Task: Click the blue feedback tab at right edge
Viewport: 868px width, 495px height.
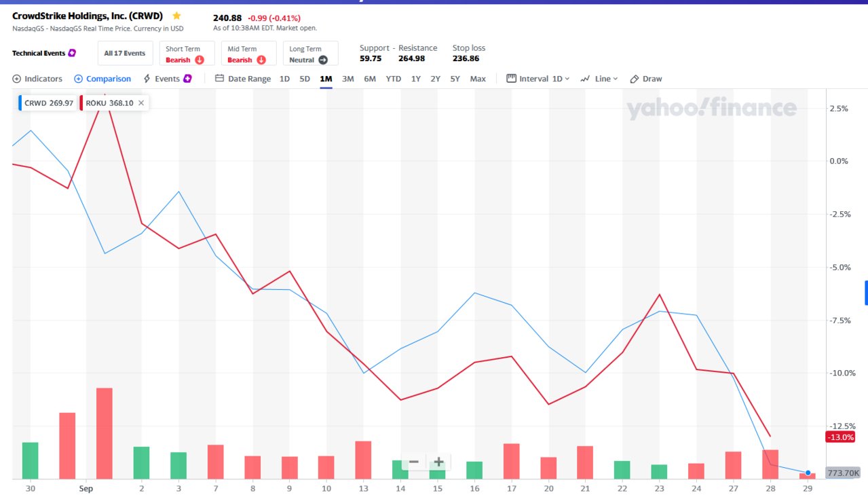Action: (866, 293)
